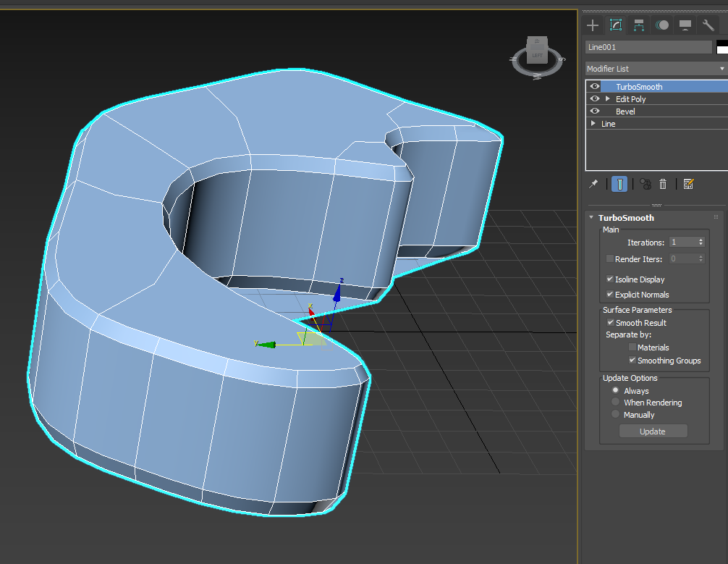Hide the TurboSmooth modifier via eye icon
The width and height of the screenshot is (728, 564).
[x=595, y=87]
